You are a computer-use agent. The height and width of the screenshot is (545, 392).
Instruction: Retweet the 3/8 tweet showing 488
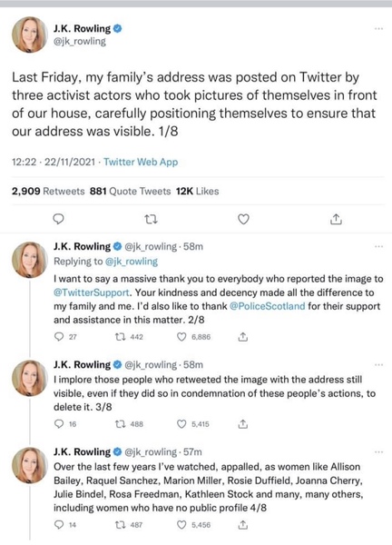(x=120, y=424)
